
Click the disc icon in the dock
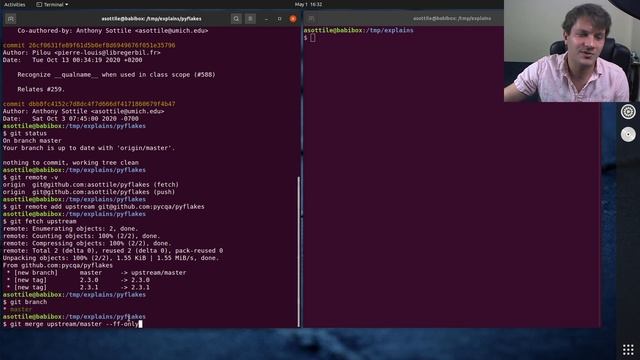pos(628,134)
